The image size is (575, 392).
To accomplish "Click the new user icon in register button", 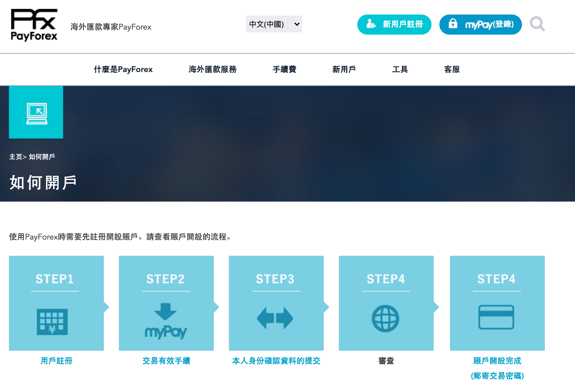I will (x=371, y=24).
